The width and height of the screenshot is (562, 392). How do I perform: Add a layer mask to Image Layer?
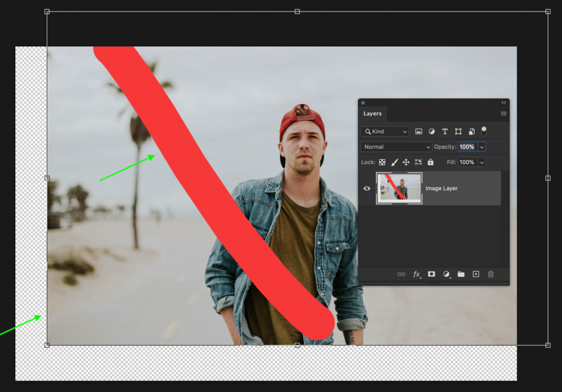click(x=431, y=274)
